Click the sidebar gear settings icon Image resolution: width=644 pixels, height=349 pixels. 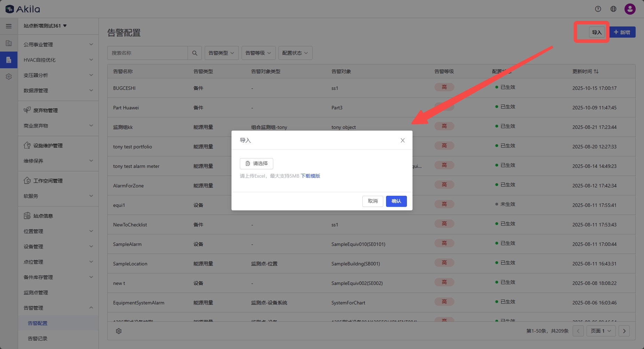[9, 77]
